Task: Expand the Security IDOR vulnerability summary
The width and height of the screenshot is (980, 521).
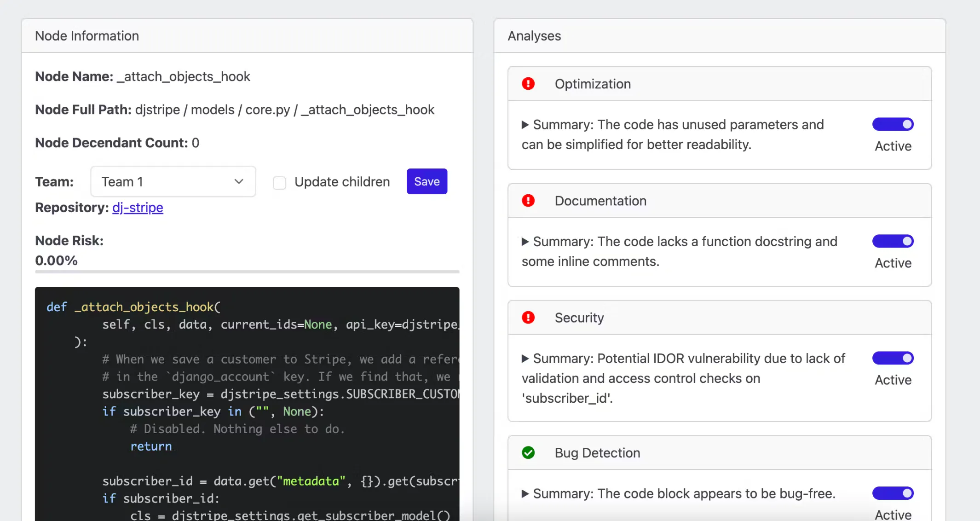Action: 525,359
